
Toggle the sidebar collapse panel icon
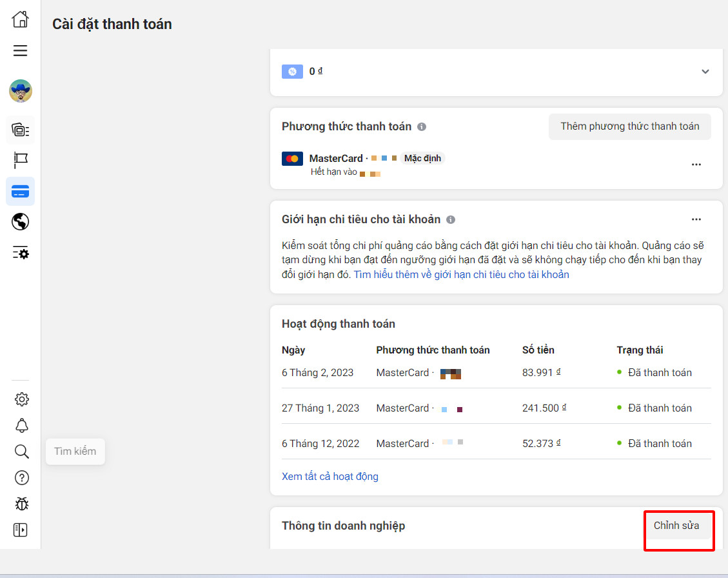[x=21, y=530]
